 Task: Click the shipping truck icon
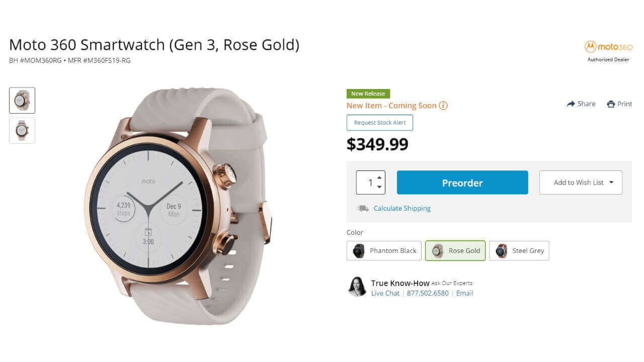(x=363, y=208)
